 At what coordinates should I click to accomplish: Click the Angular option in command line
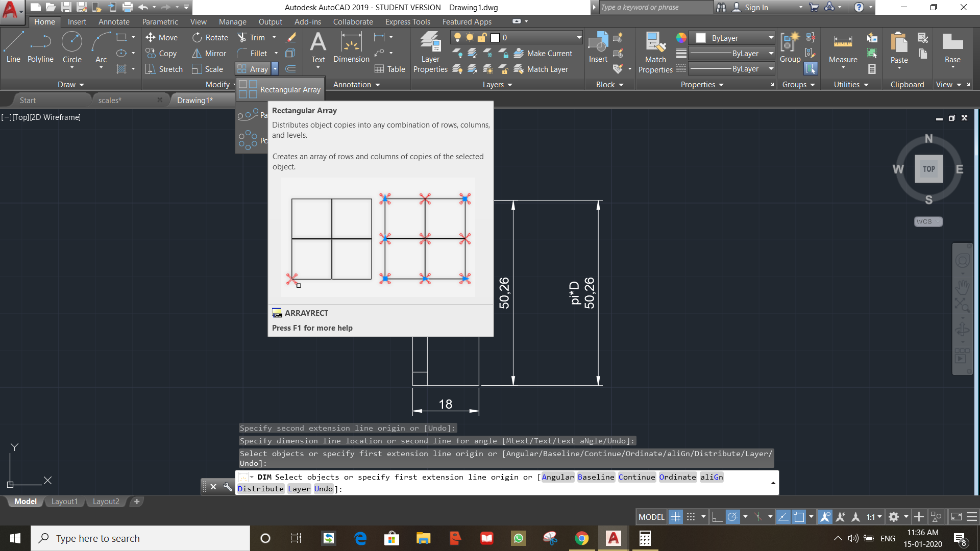click(557, 477)
